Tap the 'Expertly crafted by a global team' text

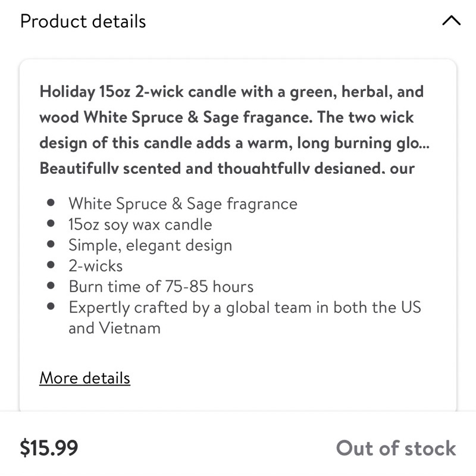tap(245, 308)
